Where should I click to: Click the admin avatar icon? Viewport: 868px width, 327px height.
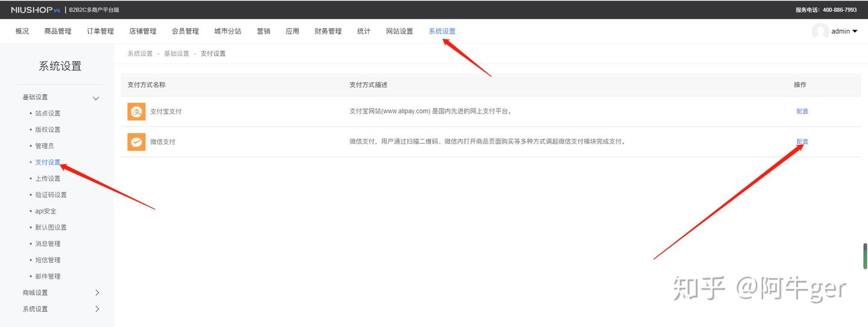820,31
